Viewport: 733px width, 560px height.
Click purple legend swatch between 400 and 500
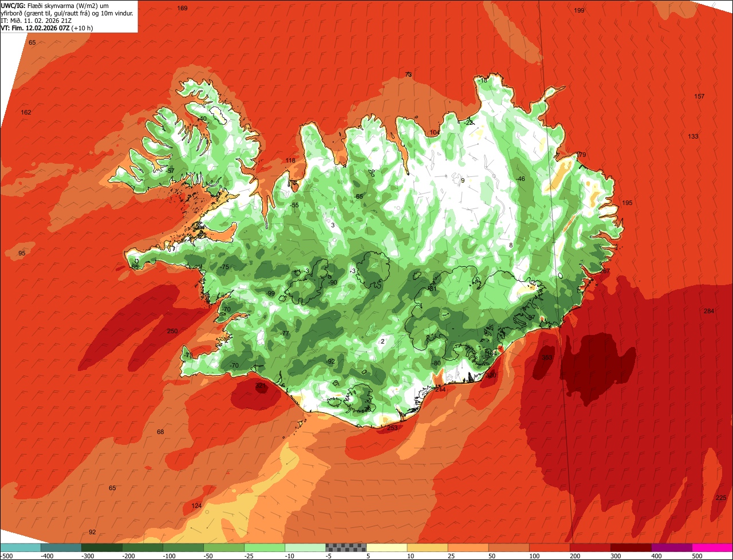[x=671, y=547]
